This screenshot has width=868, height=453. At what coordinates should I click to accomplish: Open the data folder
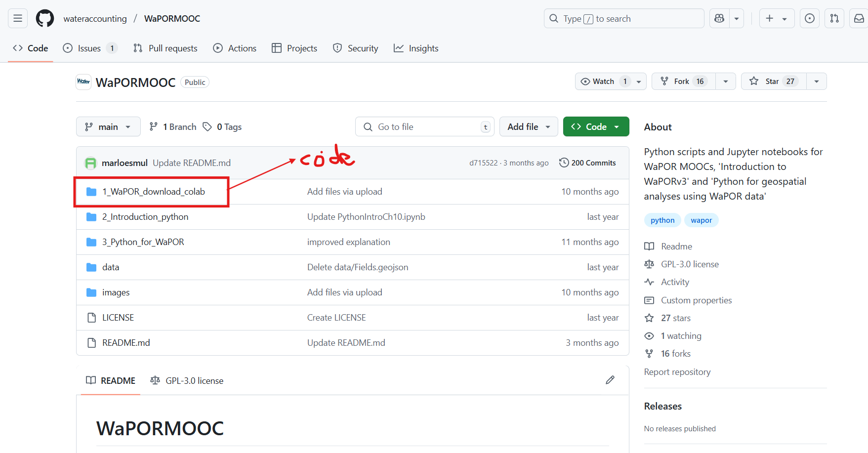pos(111,267)
